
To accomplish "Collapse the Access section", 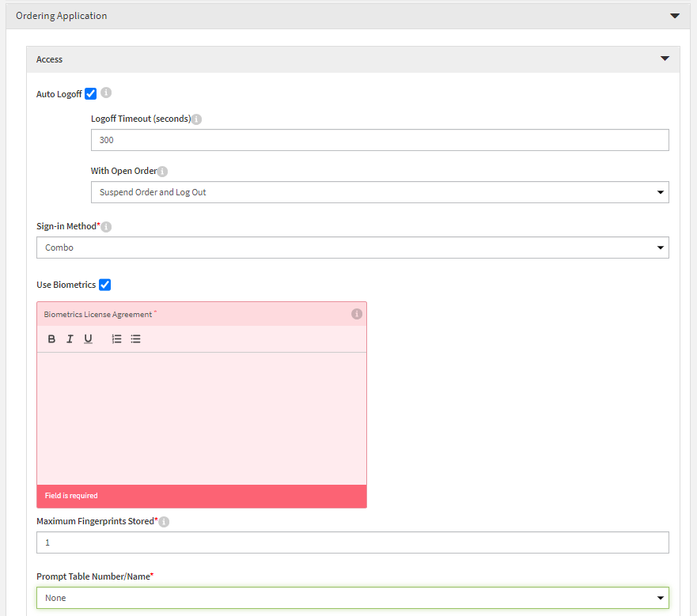I will (x=665, y=59).
